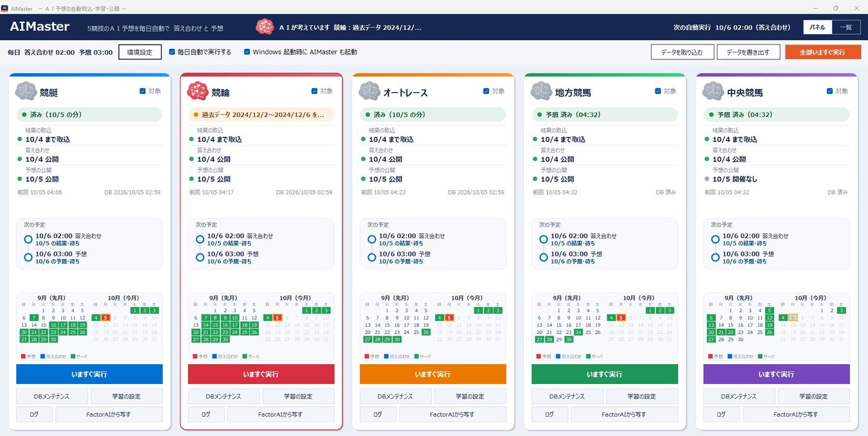Open ログ for 競輪
Viewport: 868px width, 436px height.
pos(205,414)
